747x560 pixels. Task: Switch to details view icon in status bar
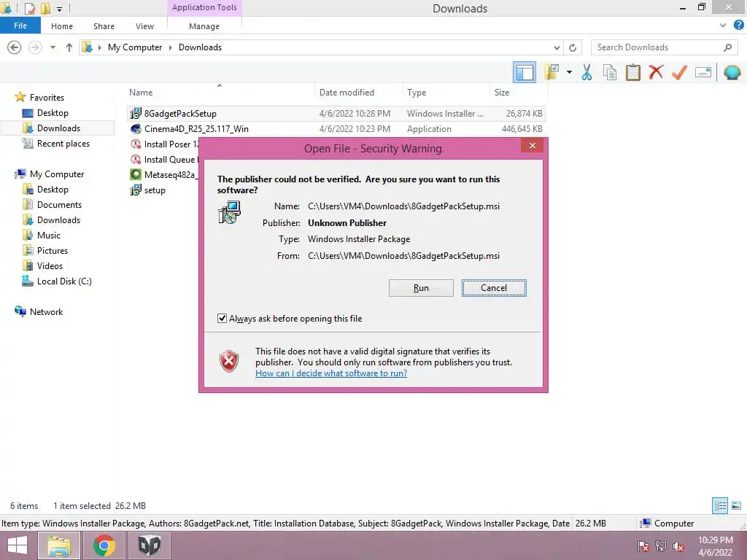(x=720, y=505)
